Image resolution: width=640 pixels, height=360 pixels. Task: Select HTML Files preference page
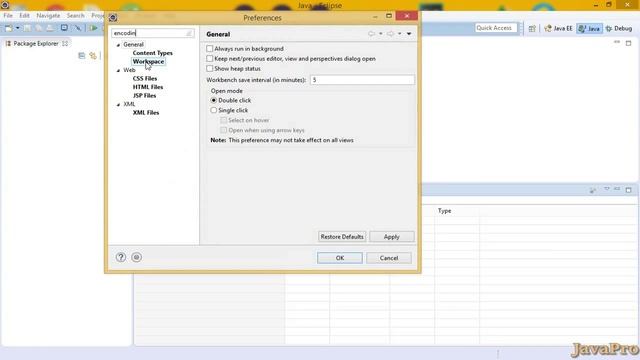tap(148, 87)
